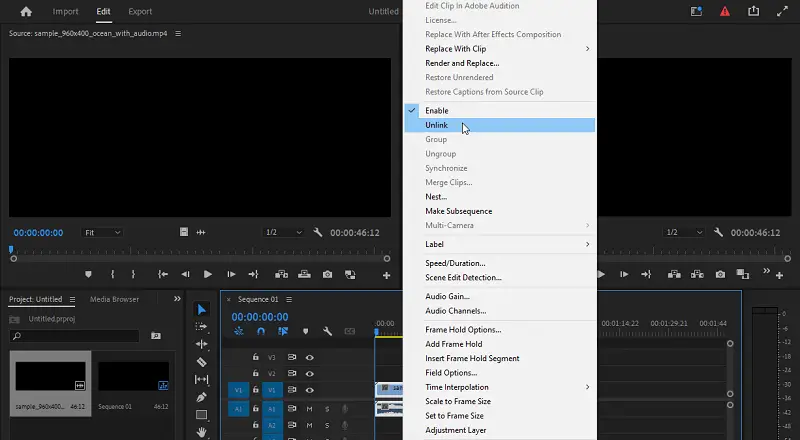
Task: Select the Hand tool
Action: click(202, 432)
